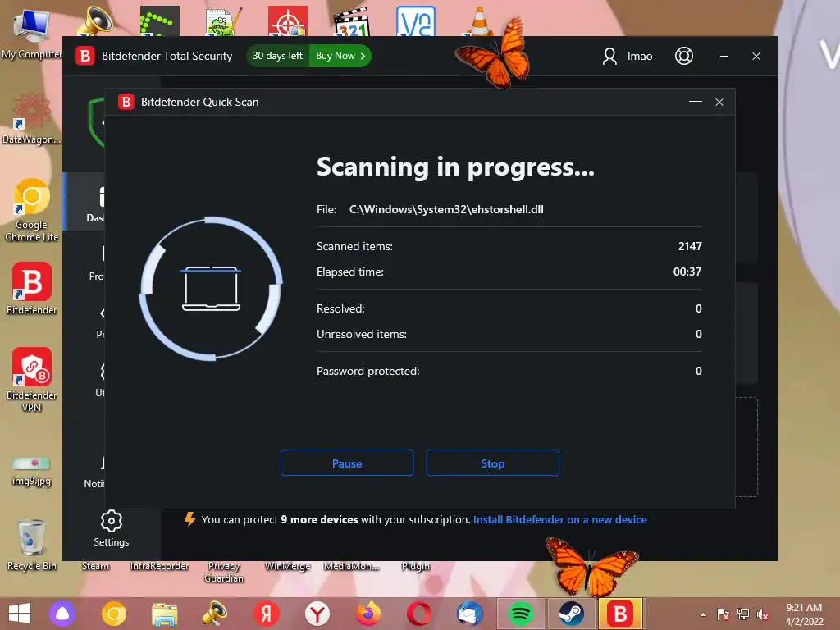Launch Google Chrome Lite from desktop

pos(32,210)
